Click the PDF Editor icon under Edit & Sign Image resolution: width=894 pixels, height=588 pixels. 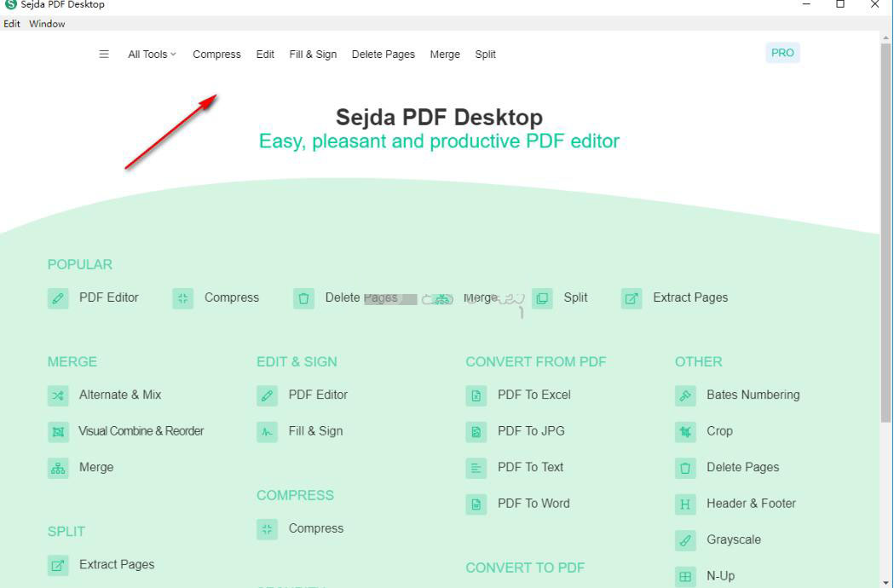(268, 395)
